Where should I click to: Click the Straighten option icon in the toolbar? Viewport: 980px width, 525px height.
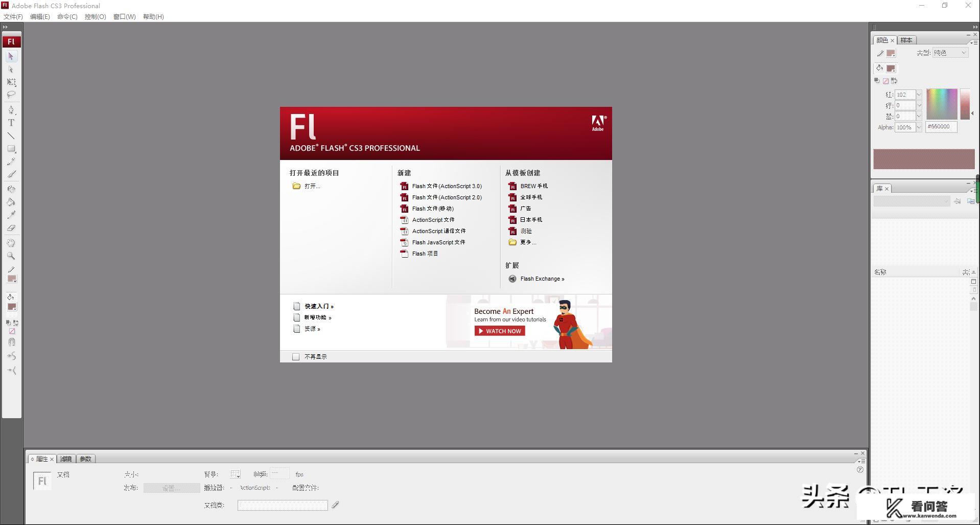click(x=12, y=371)
